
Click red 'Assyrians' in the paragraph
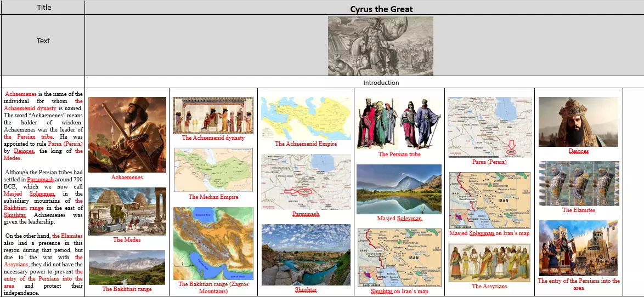(16, 265)
